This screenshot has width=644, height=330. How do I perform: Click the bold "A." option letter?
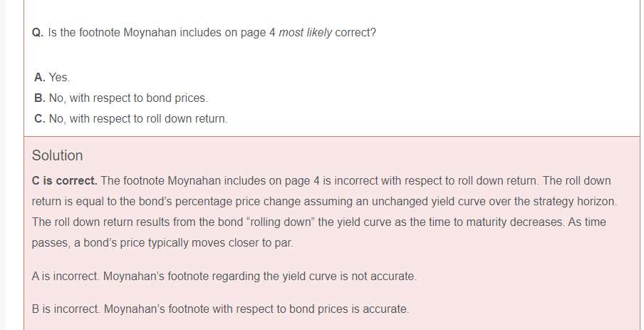click(40, 77)
